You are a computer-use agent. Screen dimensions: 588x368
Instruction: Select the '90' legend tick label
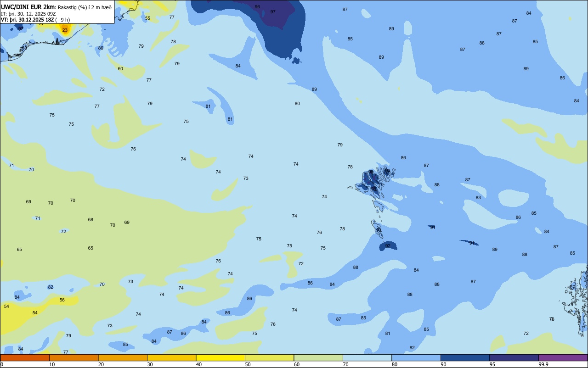coord(443,364)
